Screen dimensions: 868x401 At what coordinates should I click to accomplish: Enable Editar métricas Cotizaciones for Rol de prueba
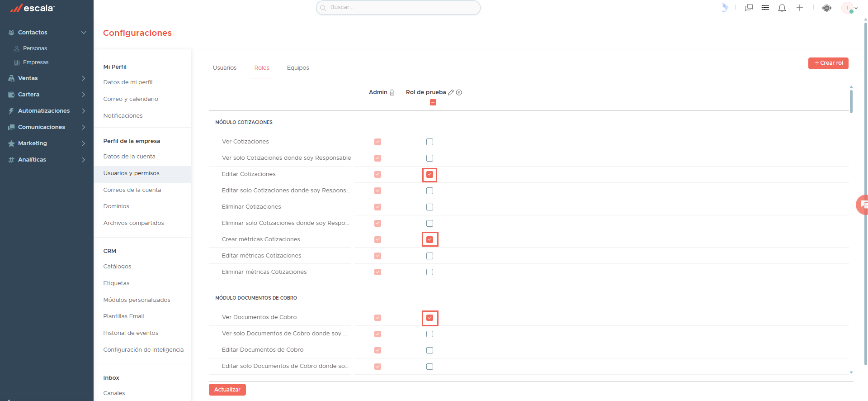tap(429, 256)
